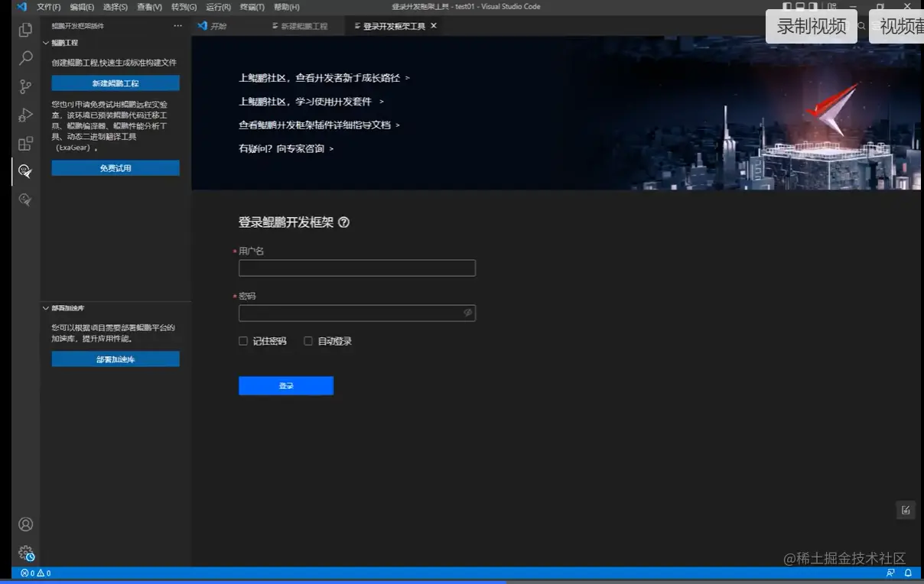Toggle the bottom panel layout icon
Image resolution: width=924 pixels, height=584 pixels.
point(800,7)
